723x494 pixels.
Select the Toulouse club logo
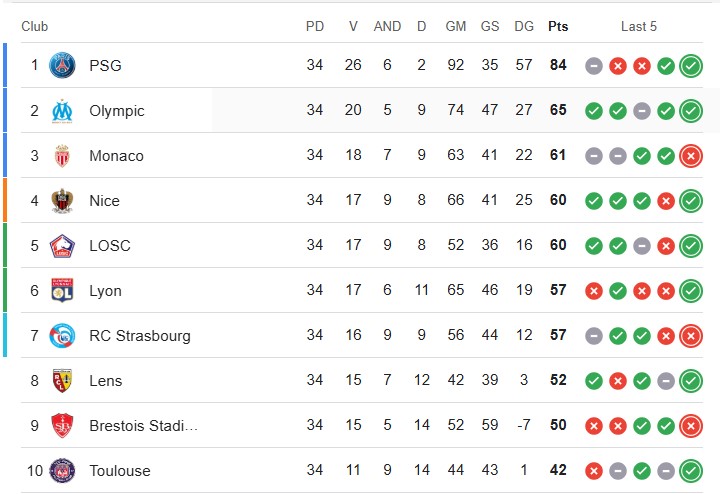(62, 470)
